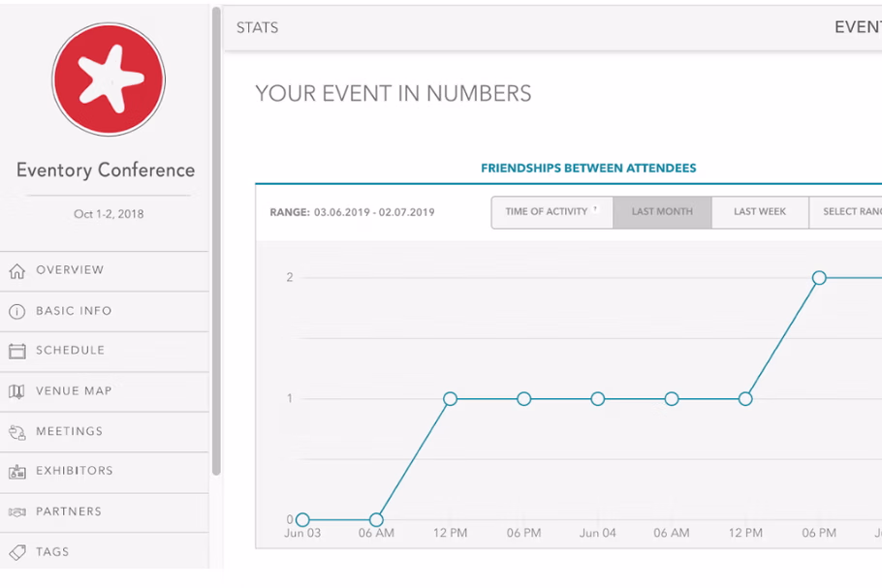Click the sidebar vertical scrollbar
The height and width of the screenshot is (588, 882).
pyautogui.click(x=216, y=242)
